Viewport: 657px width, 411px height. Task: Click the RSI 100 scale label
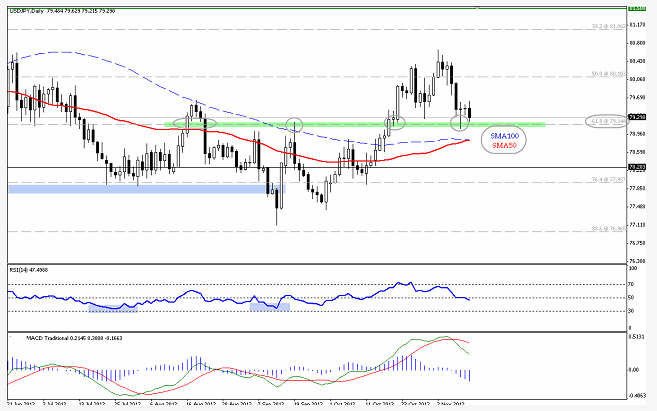(x=633, y=268)
